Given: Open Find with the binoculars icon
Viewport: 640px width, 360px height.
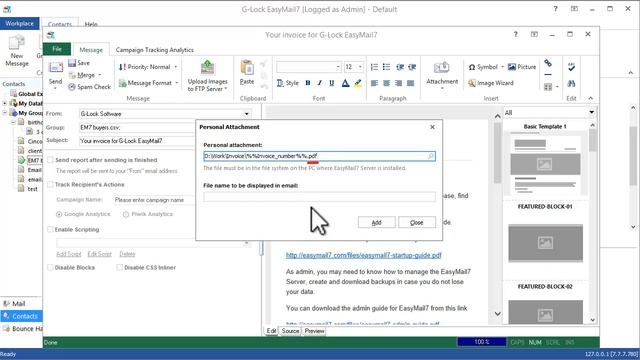Looking at the screenshot, I should 571,83.
